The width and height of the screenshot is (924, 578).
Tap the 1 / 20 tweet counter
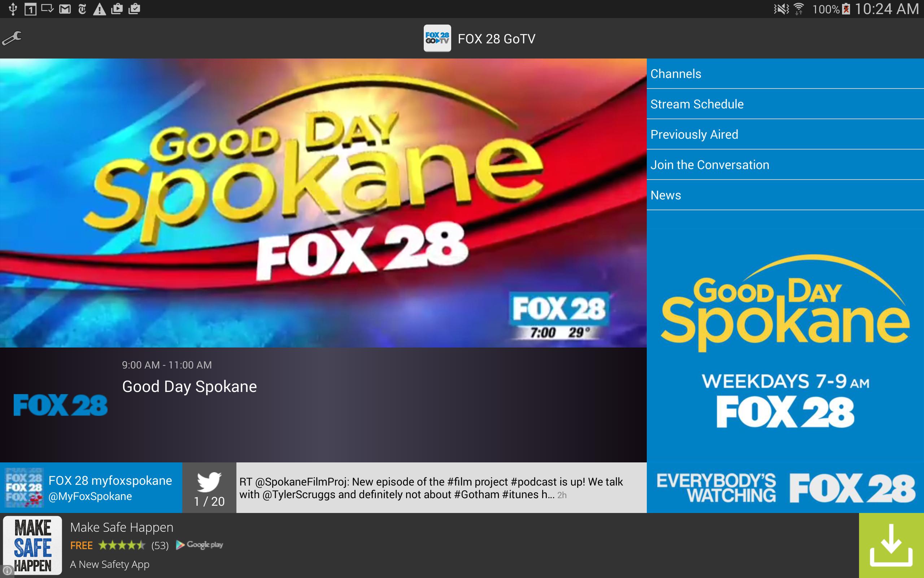pyautogui.click(x=209, y=501)
